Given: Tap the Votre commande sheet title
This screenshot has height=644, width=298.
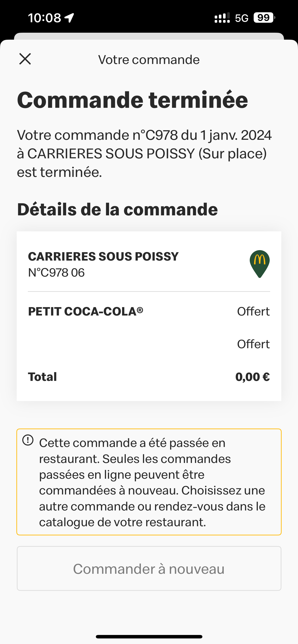Looking at the screenshot, I should 149,60.
